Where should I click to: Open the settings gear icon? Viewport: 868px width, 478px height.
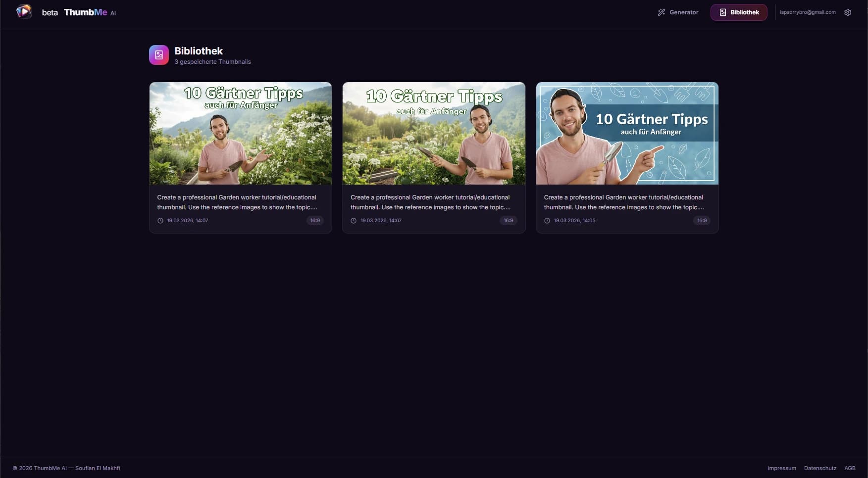point(848,12)
